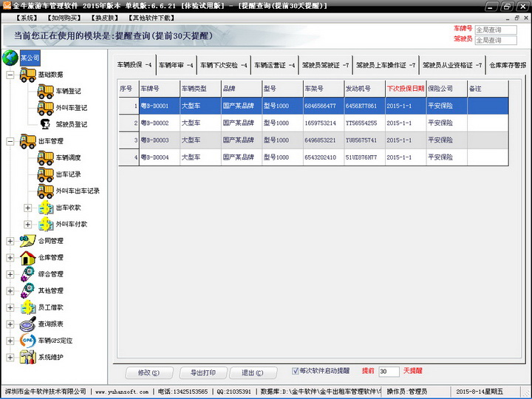
Task: Open the 车辆调度 truck icon
Action: coord(45,157)
